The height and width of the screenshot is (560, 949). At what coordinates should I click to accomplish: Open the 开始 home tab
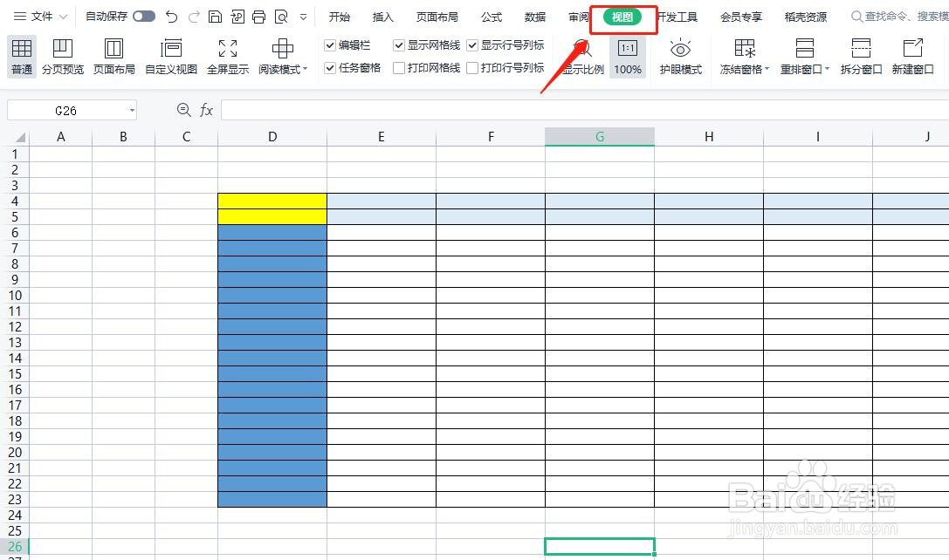339,17
